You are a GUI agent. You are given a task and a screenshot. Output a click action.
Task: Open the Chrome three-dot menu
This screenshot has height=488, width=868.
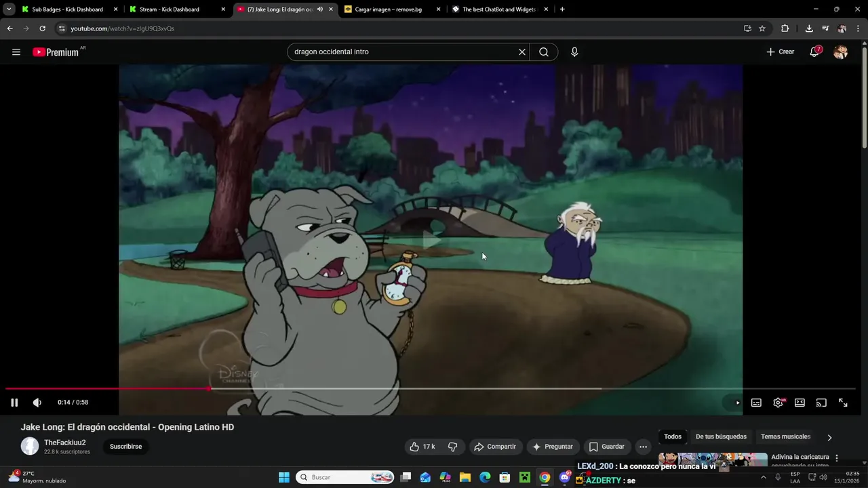tap(859, 28)
